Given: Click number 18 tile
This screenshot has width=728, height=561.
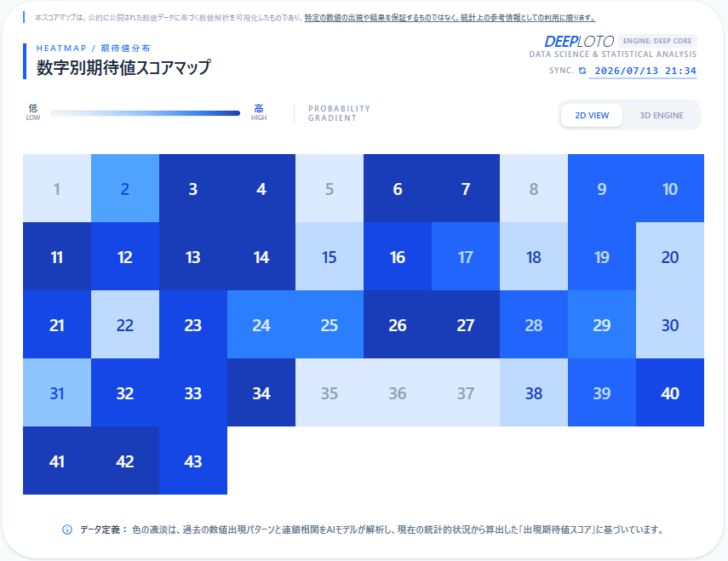Looking at the screenshot, I should pos(534,256).
